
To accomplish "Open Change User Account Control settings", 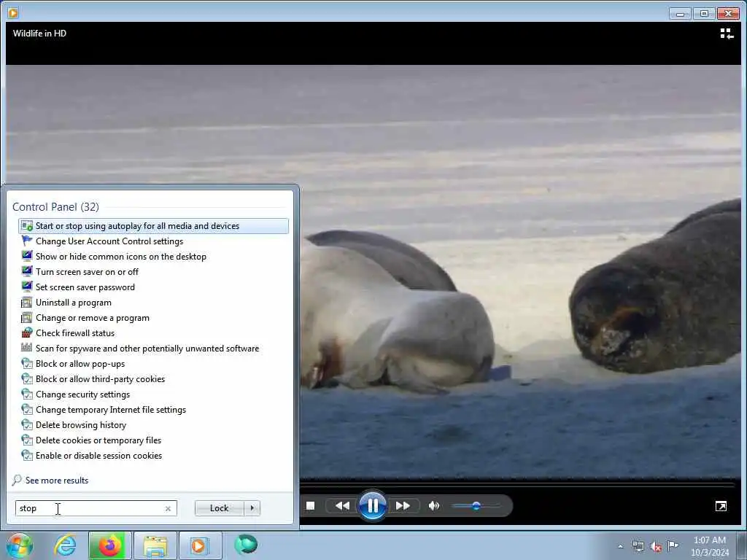I will pyautogui.click(x=153, y=241).
